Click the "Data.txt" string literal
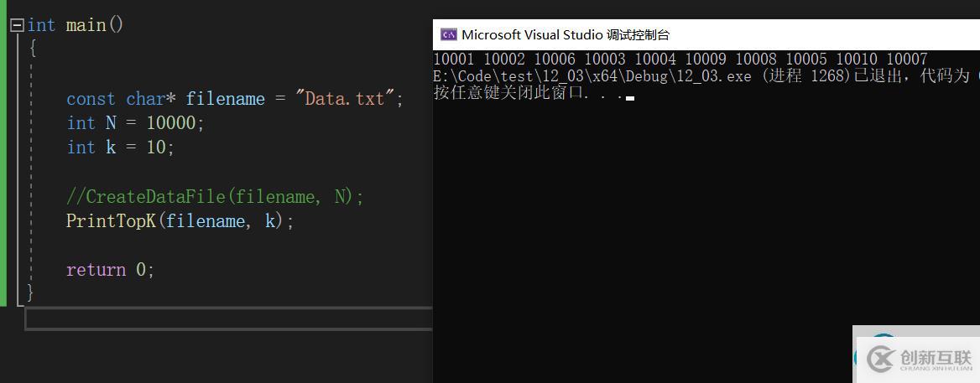 point(345,99)
